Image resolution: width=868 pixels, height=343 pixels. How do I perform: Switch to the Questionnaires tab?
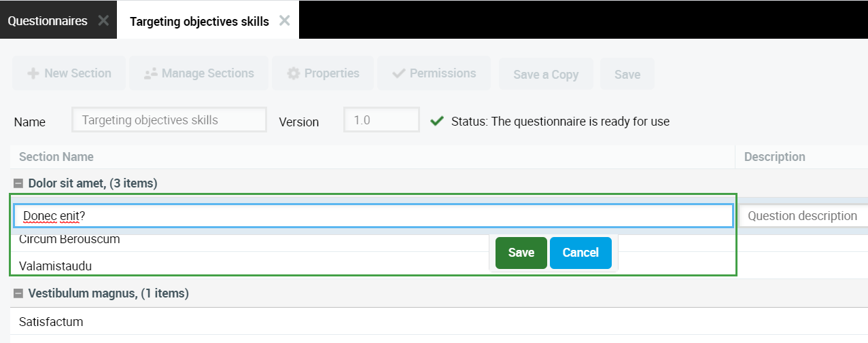coord(48,21)
